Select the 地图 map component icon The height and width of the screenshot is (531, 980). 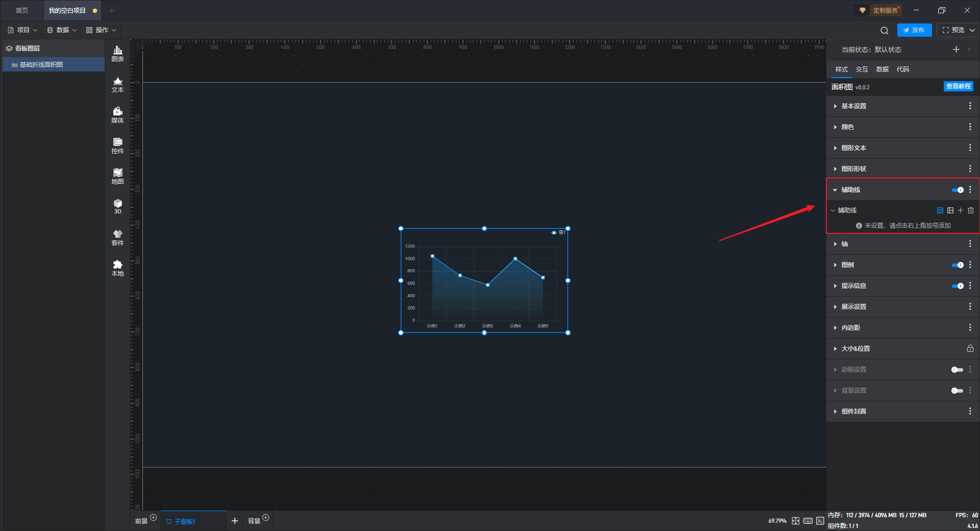[117, 176]
